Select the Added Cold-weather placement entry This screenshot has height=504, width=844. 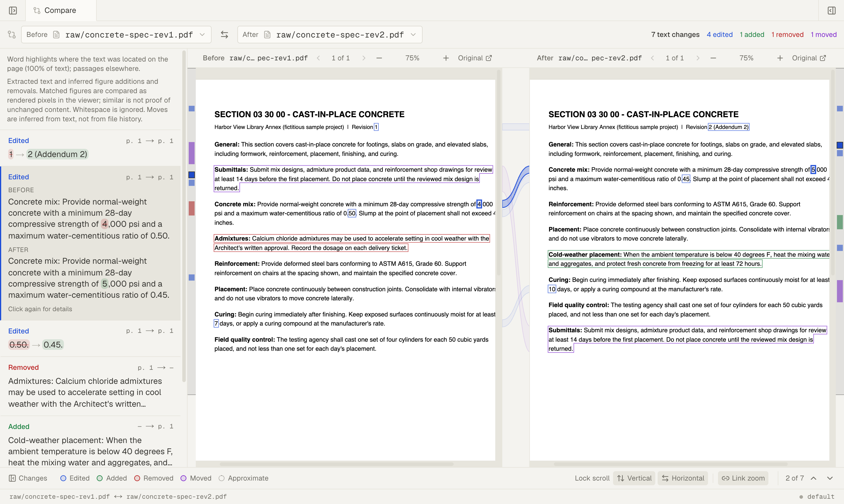click(90, 442)
